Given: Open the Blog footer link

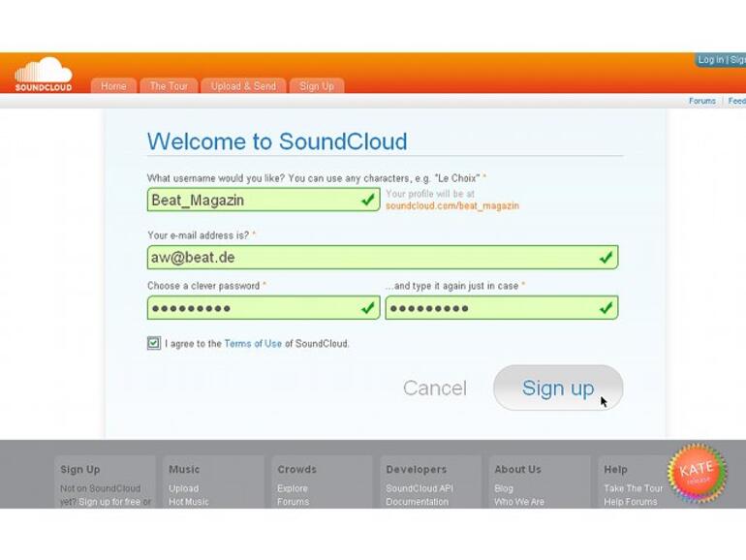Looking at the screenshot, I should coord(504,488).
